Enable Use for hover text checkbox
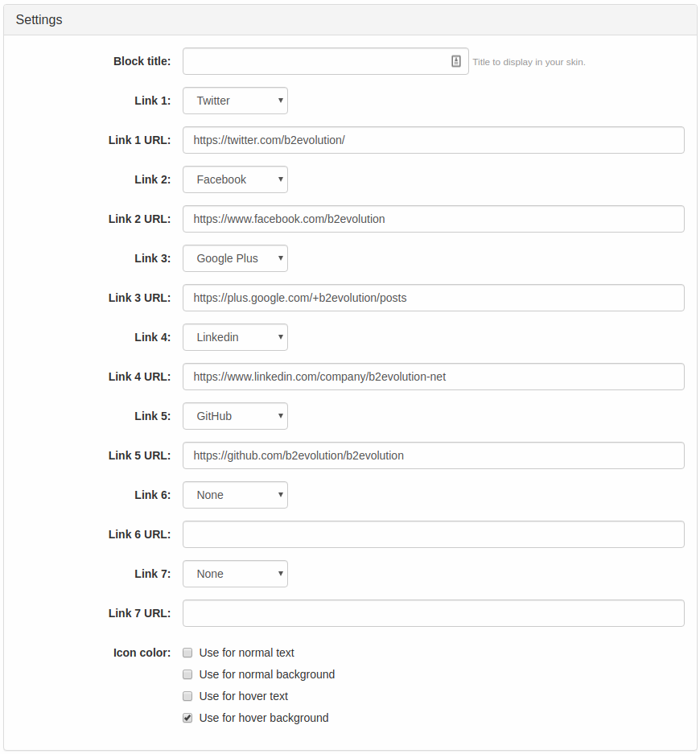 (187, 696)
